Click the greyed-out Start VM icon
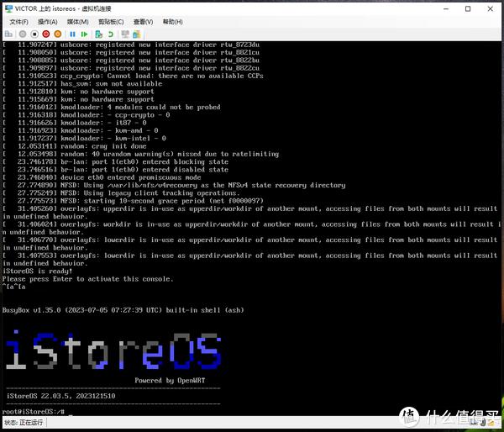This screenshot has height=432, width=504. pyautogui.click(x=23, y=34)
